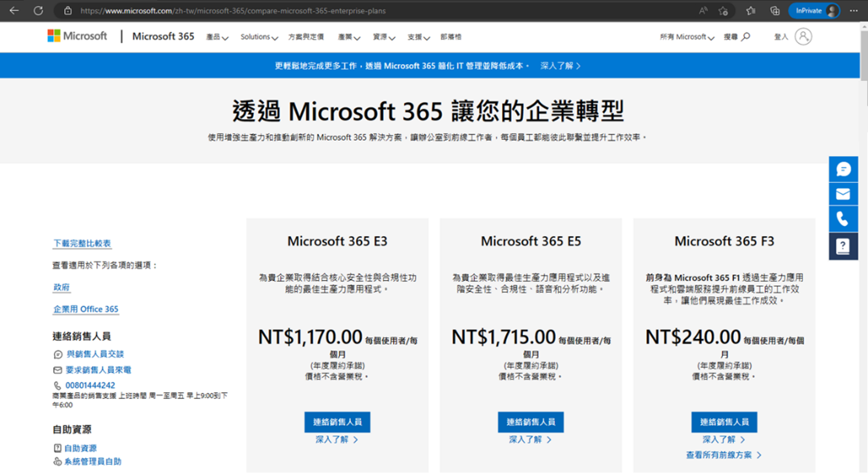
Task: Open 深入了解 under Microsoft 365 F3
Action: tap(724, 440)
